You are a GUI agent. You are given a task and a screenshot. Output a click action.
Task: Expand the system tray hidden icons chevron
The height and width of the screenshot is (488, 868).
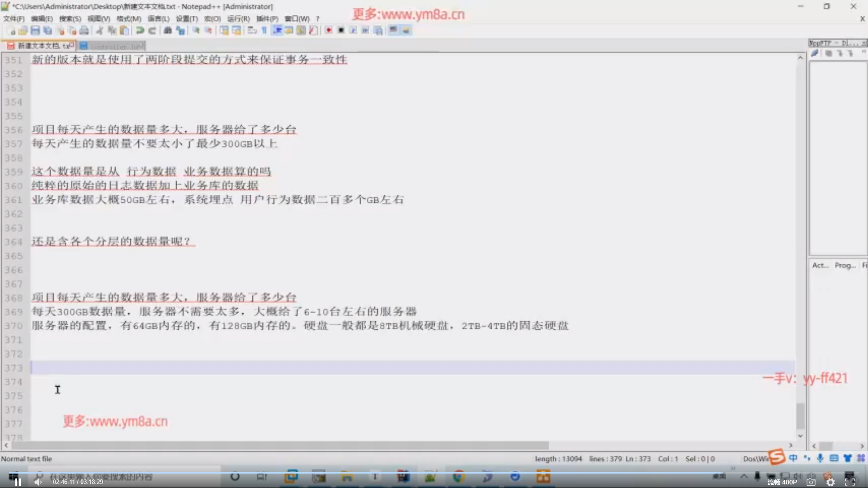[744, 476]
